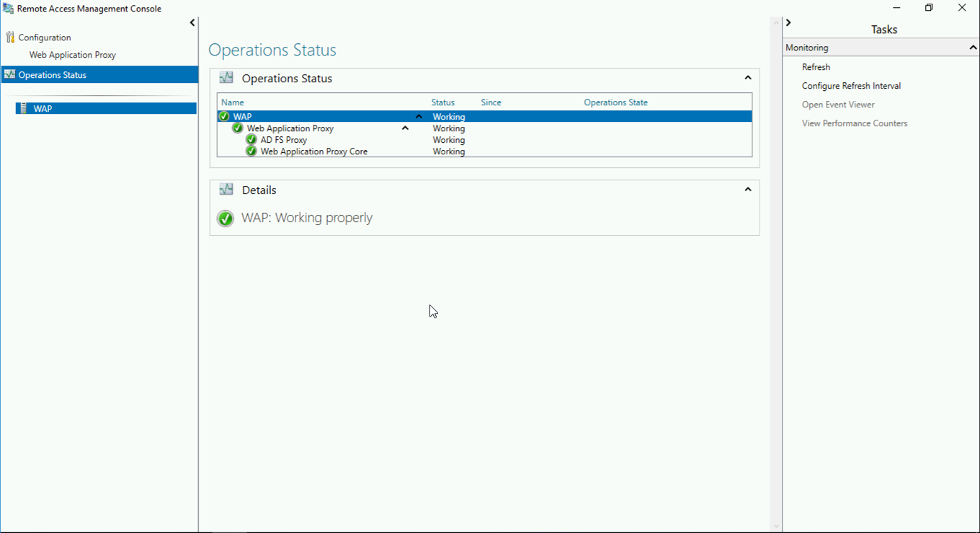Click the Remote Access Management Console title icon
980x533 pixels.
(8, 9)
